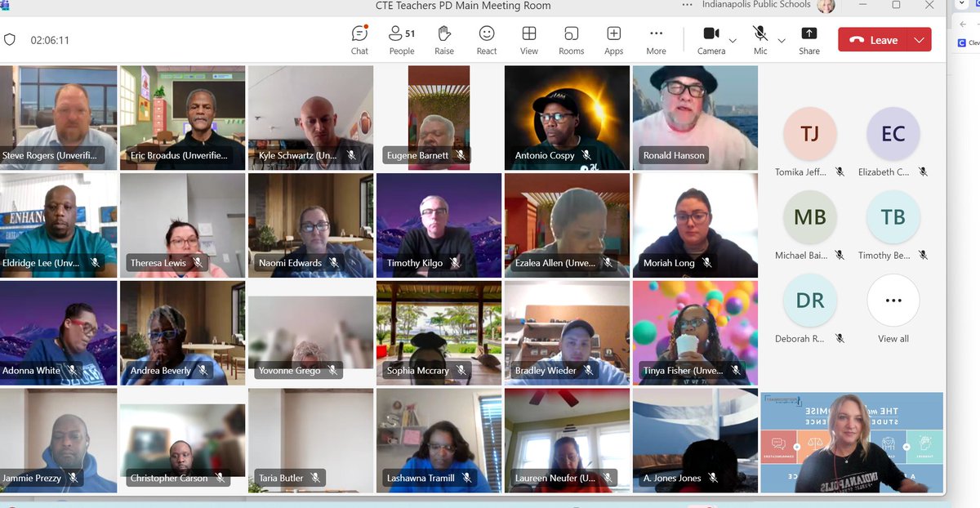Click Kyle Schwartz muted mic icon

351,155
